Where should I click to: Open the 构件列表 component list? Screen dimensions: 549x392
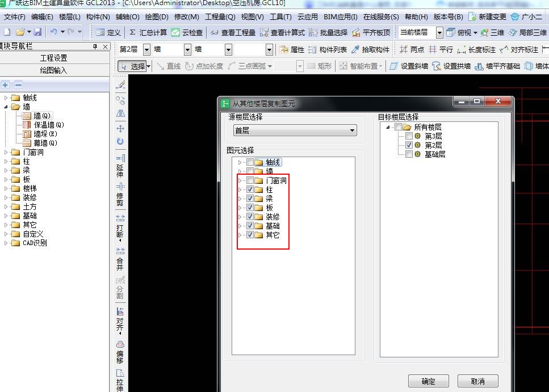(x=328, y=50)
